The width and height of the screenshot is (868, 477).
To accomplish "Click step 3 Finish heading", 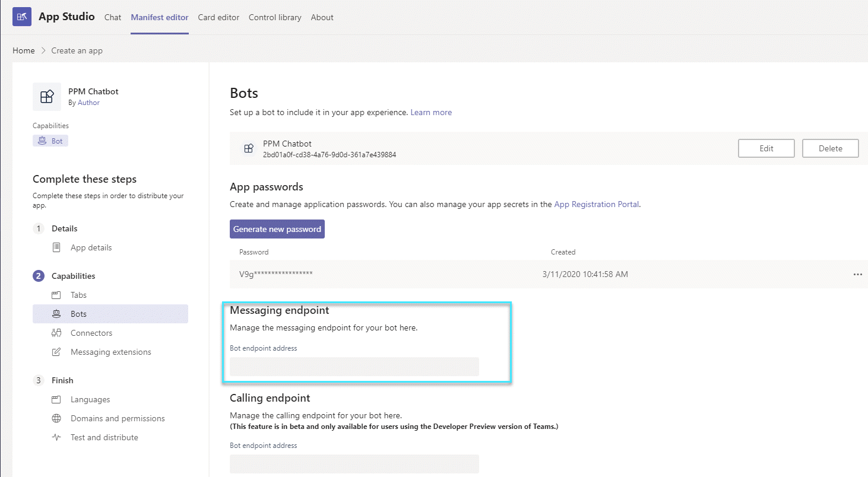I will 62,380.
